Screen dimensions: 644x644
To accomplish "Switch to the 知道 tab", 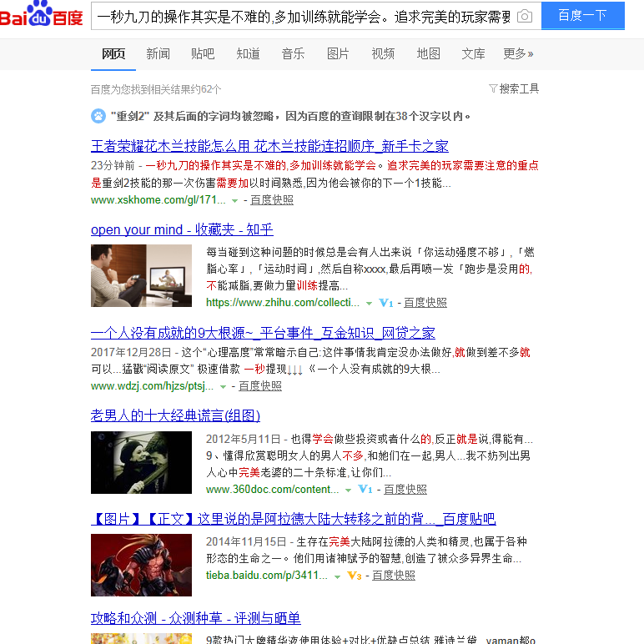I will click(248, 53).
